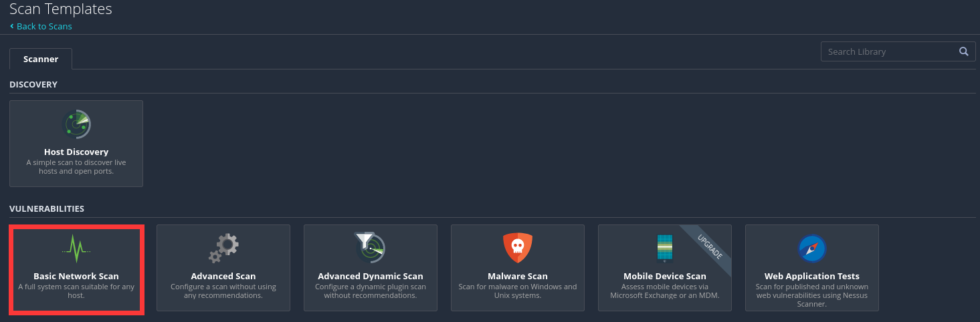Image resolution: width=980 pixels, height=322 pixels.
Task: Click 'Configure a scan without using any recommendations' text
Action: coord(223,291)
